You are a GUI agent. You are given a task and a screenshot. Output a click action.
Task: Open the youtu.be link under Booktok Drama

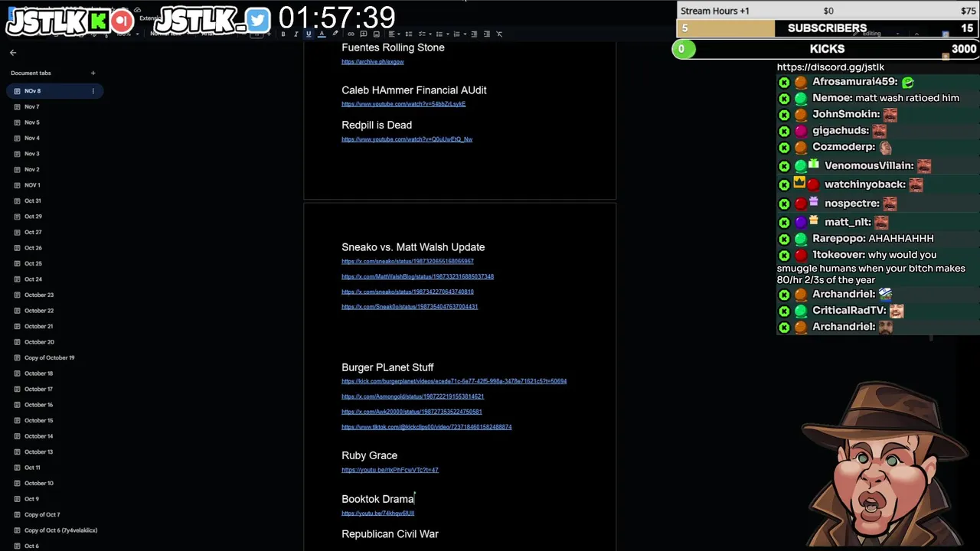pos(377,514)
